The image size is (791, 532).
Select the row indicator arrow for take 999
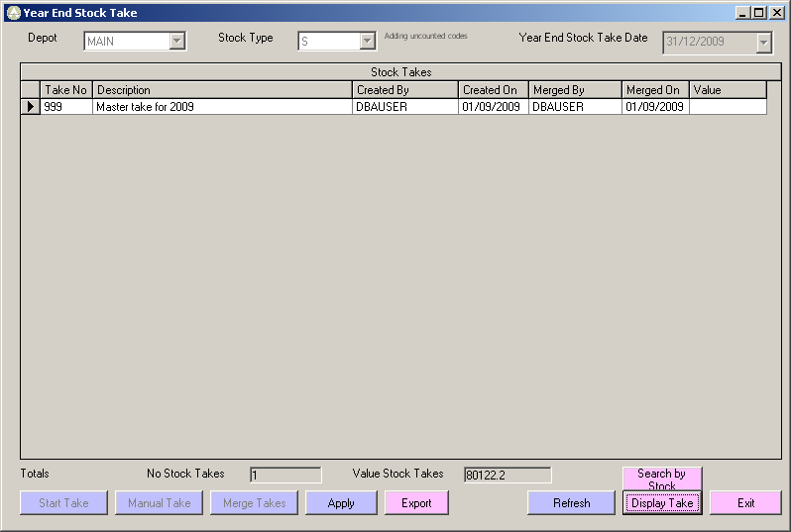[31, 106]
